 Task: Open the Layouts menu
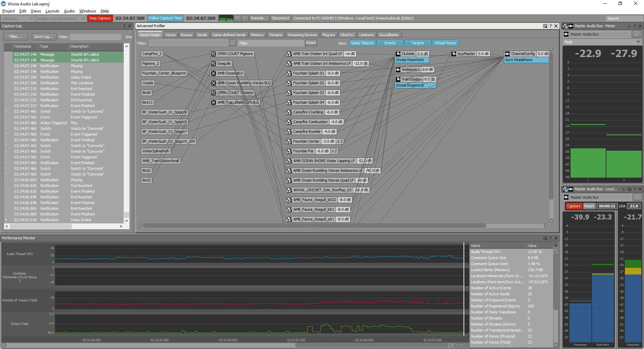52,11
